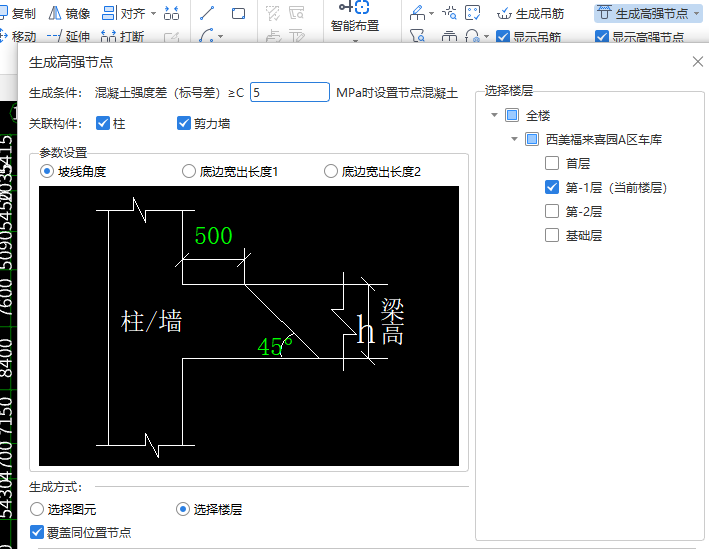
Task: Close the 生成高强节点 dialog
Action: click(698, 62)
